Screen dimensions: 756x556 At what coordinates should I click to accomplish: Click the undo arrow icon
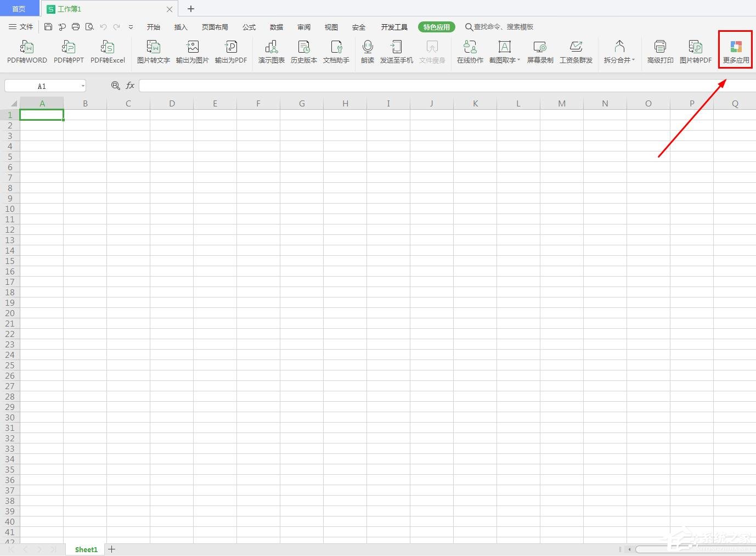103,27
